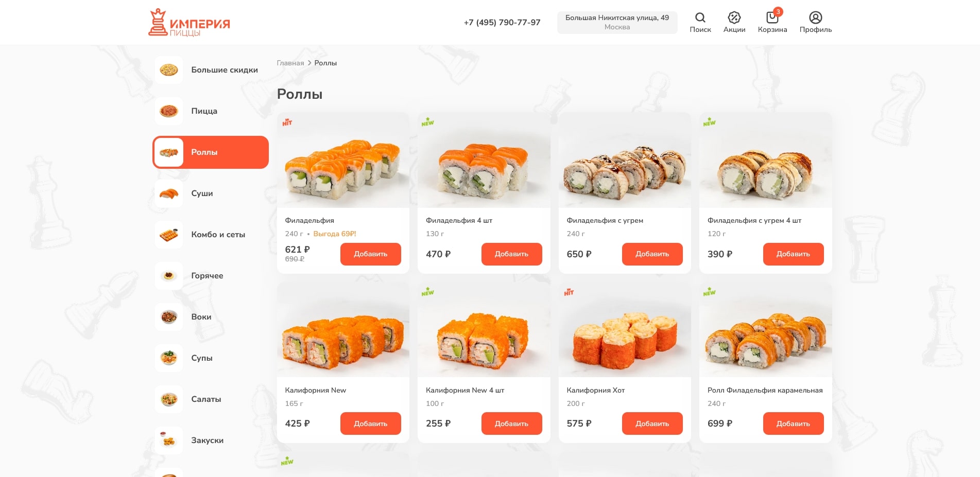This screenshot has width=980, height=477.
Task: Open the Большие скидки category
Action: click(x=211, y=70)
